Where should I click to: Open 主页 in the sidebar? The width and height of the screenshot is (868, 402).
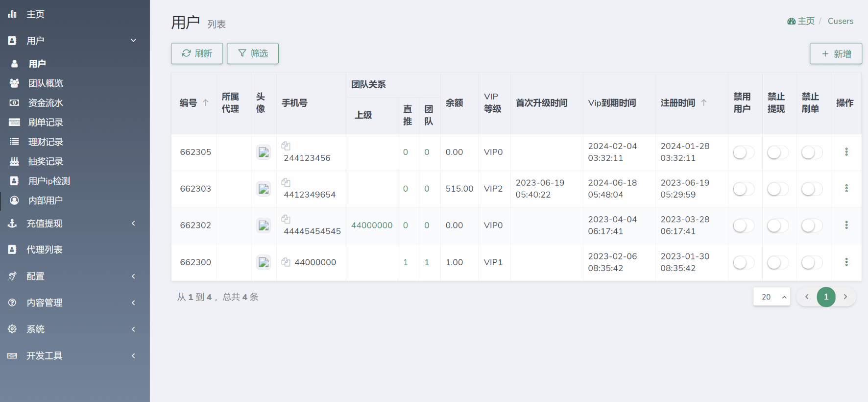click(x=75, y=14)
